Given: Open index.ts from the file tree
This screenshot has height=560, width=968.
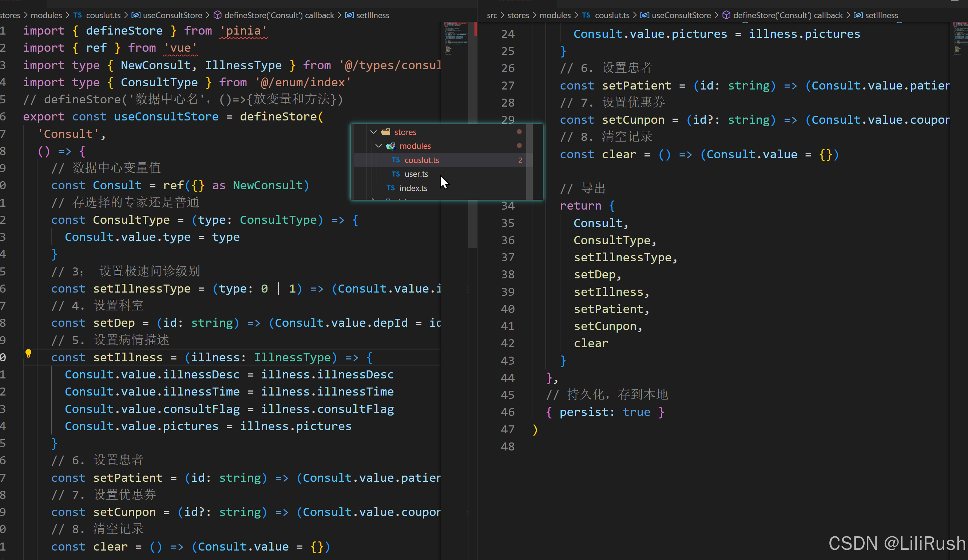Looking at the screenshot, I should (413, 188).
